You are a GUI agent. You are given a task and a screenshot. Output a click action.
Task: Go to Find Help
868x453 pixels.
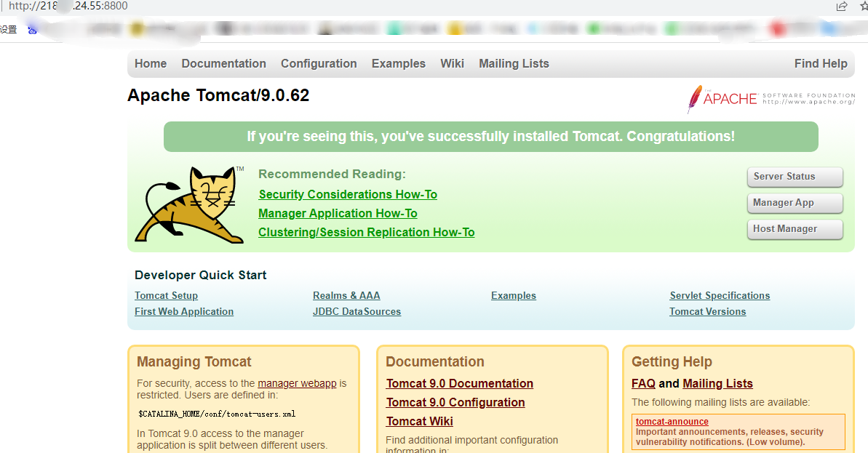pos(821,63)
